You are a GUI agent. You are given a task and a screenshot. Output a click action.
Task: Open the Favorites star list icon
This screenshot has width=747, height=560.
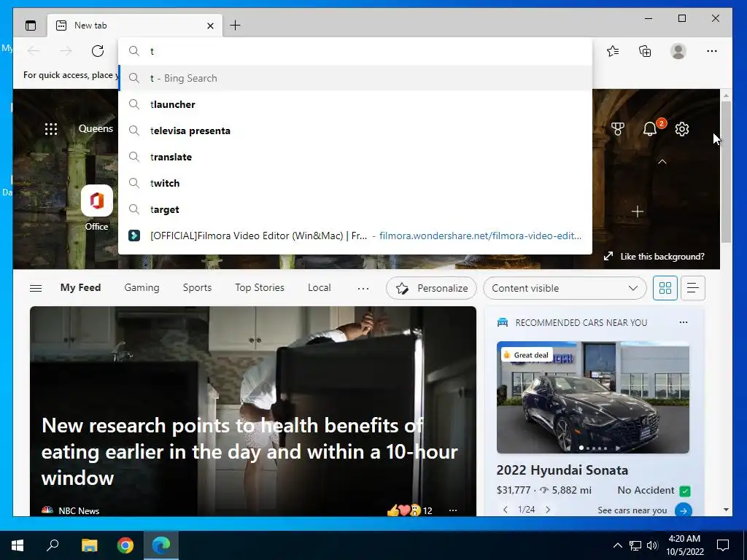tap(613, 51)
